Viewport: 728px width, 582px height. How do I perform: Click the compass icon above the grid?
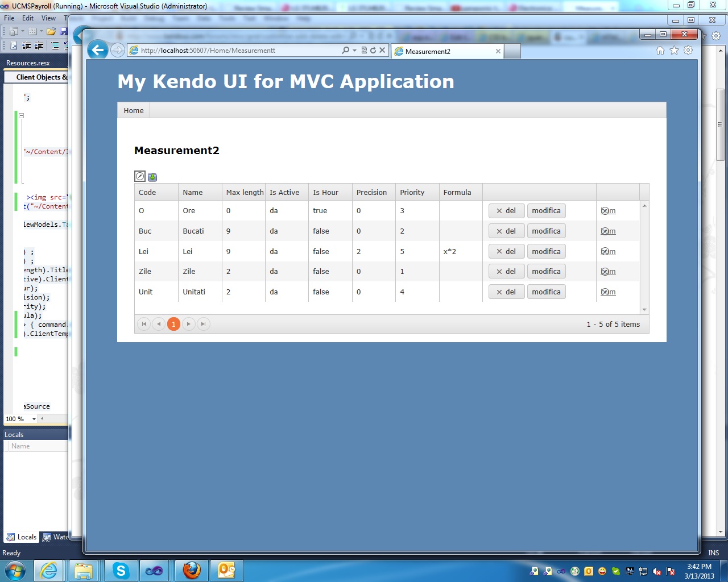(x=140, y=176)
